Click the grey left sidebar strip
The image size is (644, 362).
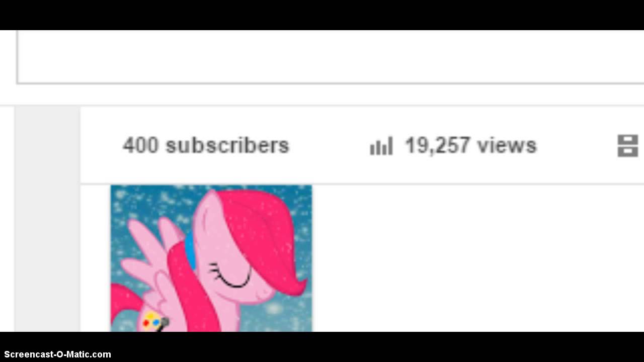pos(47,219)
